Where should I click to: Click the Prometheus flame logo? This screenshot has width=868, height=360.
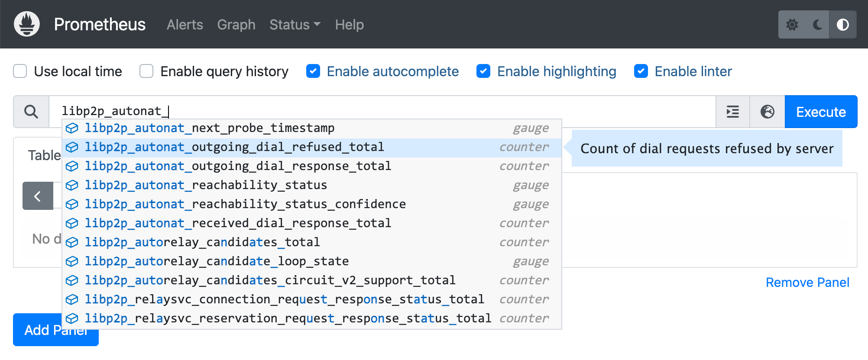[x=27, y=24]
